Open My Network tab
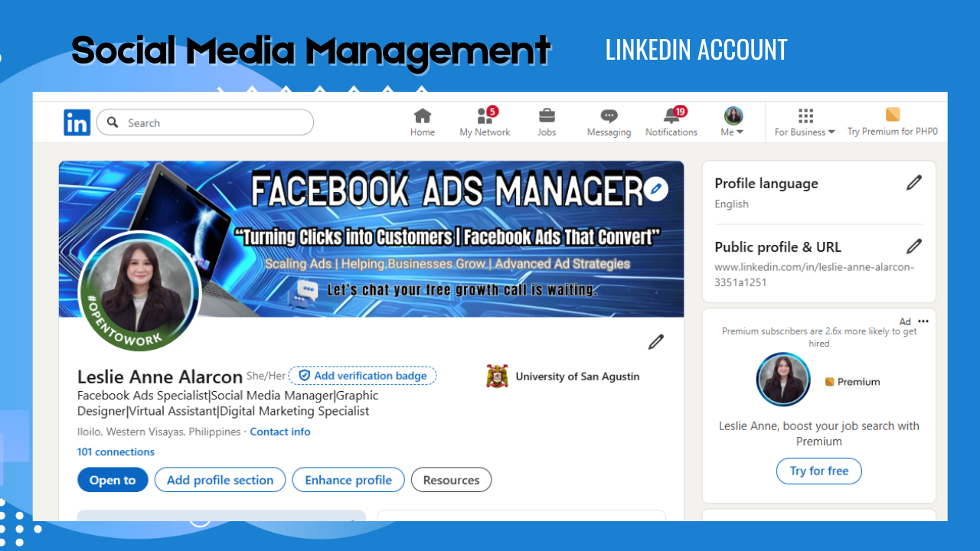This screenshot has height=551, width=980. click(485, 122)
